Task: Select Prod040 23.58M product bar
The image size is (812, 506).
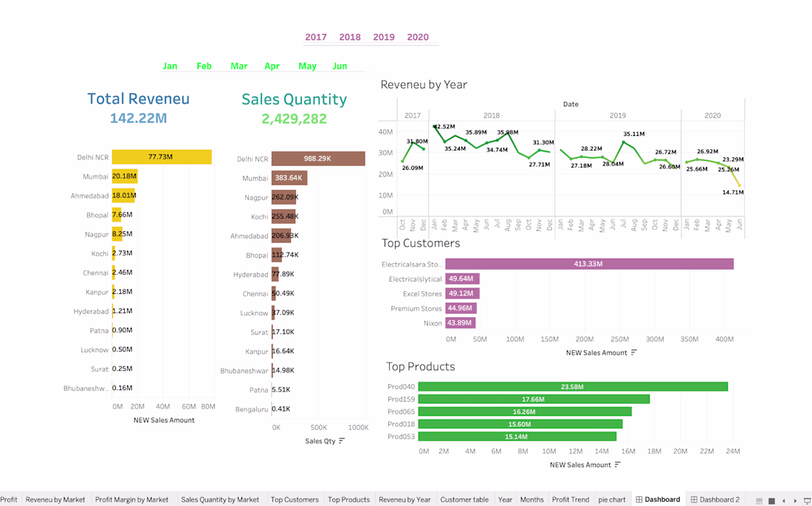Action: point(573,387)
